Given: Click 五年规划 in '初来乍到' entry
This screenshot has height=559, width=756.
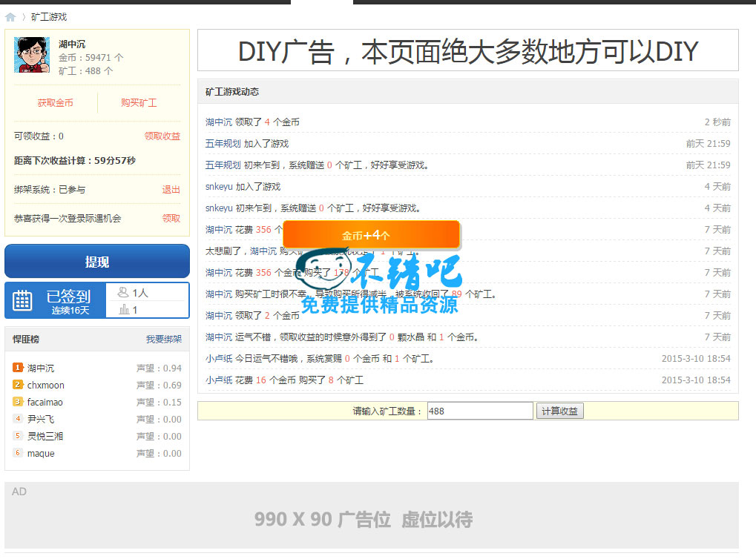Looking at the screenshot, I should 223,165.
